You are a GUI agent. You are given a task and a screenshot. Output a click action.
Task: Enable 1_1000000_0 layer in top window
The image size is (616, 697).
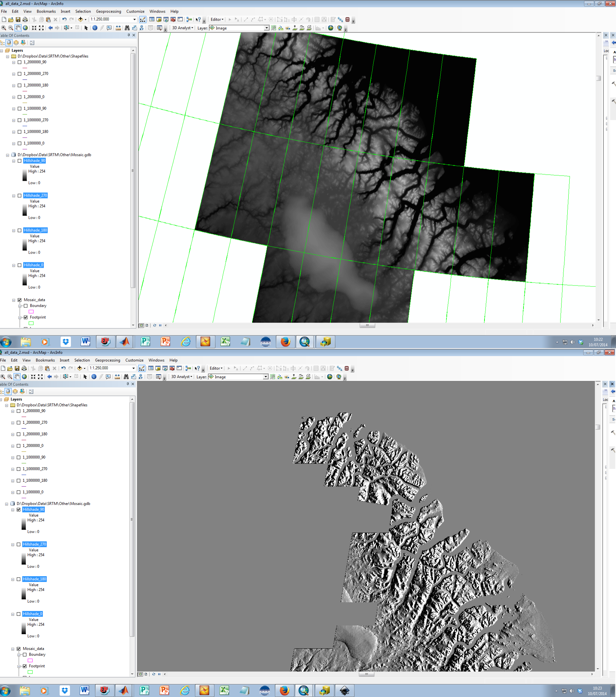(19, 143)
